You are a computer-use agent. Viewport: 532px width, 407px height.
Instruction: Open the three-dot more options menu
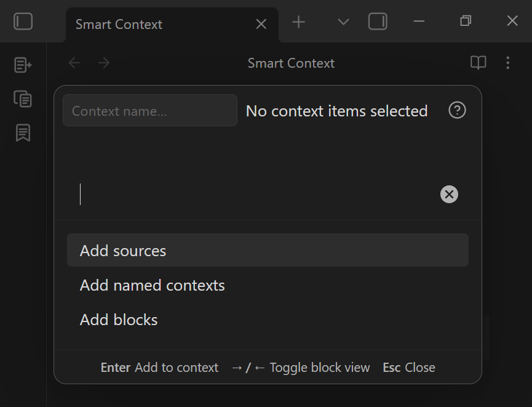coord(508,63)
